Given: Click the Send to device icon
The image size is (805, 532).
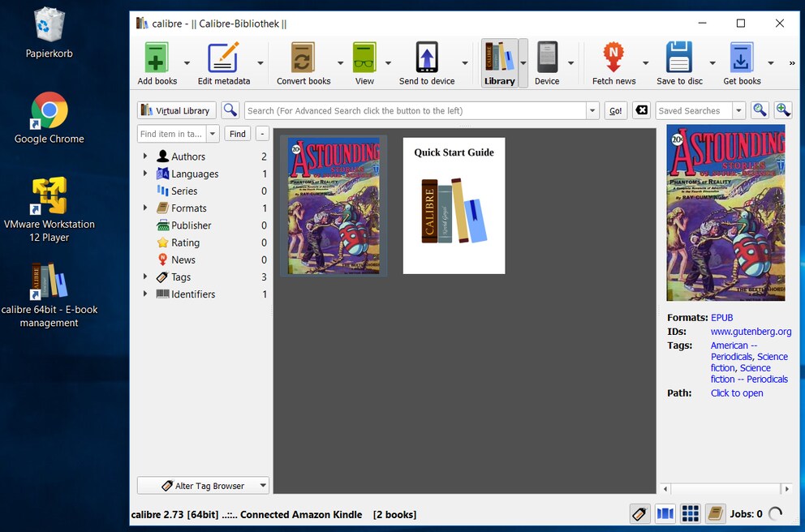Looking at the screenshot, I should pos(427,58).
